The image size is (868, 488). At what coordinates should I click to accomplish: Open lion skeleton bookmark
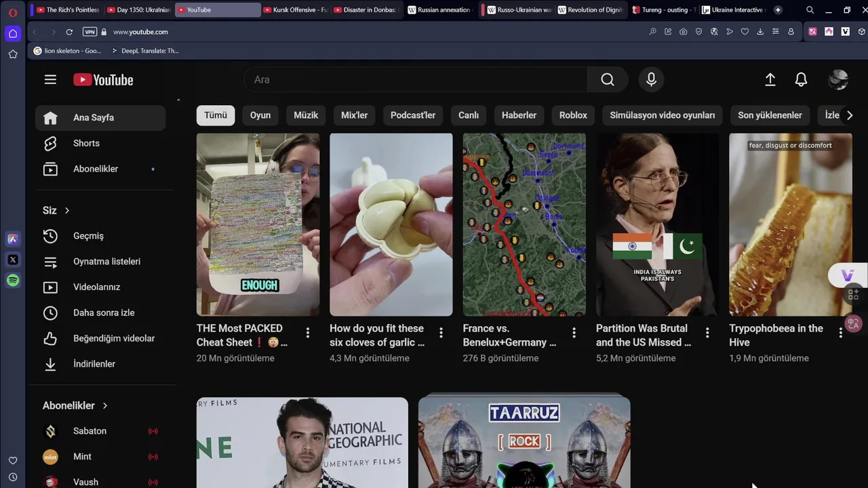[x=68, y=51]
